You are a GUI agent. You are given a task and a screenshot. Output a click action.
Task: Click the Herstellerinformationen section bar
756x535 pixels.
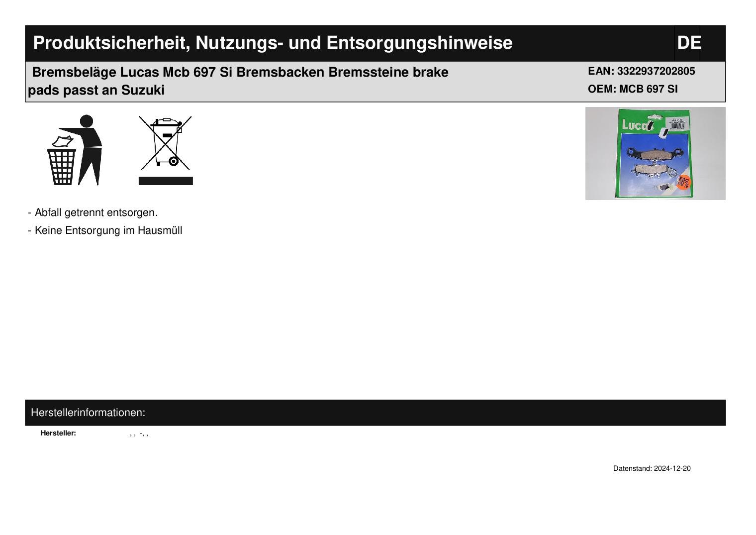(376, 413)
